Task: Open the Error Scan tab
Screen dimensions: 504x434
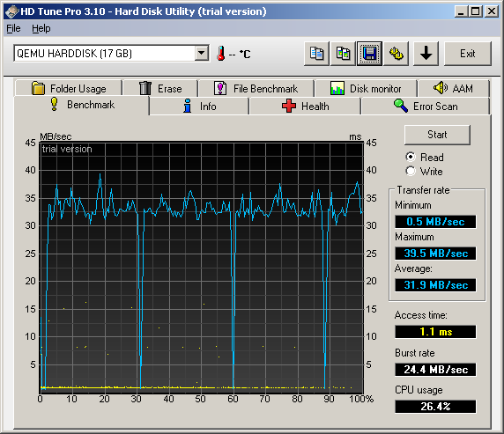Action: (x=426, y=106)
